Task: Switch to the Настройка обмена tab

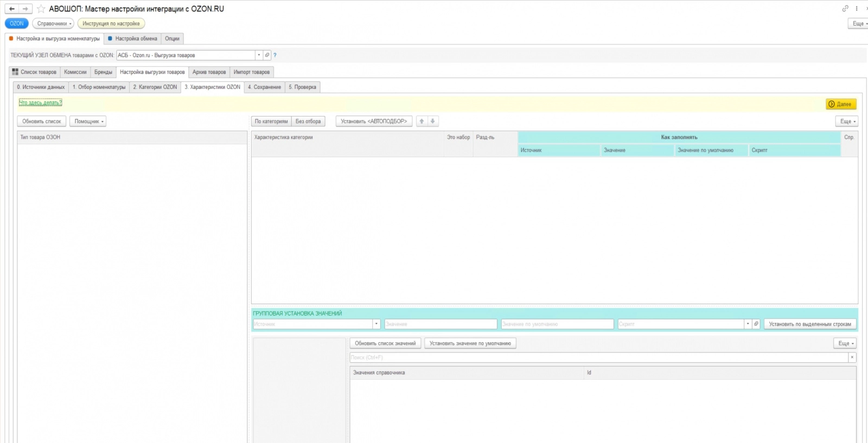Action: 132,38
